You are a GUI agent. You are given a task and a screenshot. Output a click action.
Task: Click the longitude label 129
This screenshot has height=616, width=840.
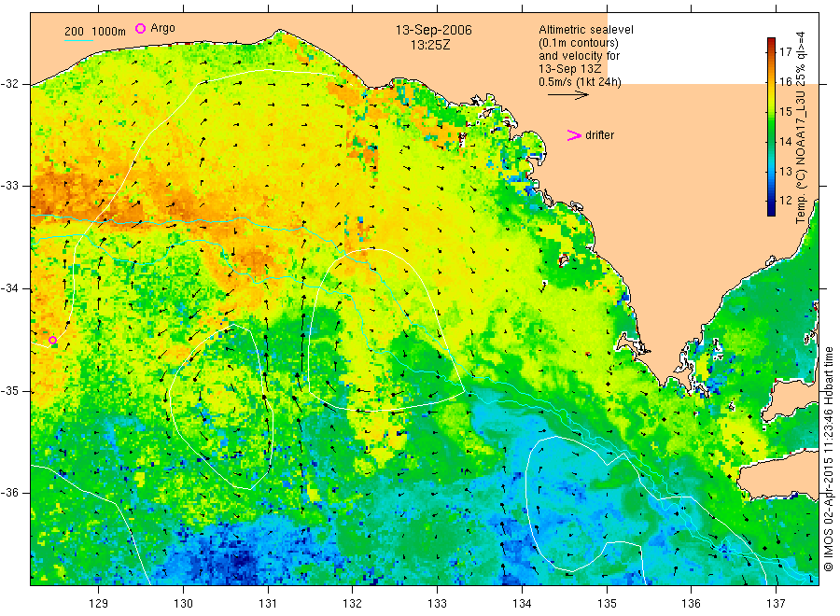99,604
